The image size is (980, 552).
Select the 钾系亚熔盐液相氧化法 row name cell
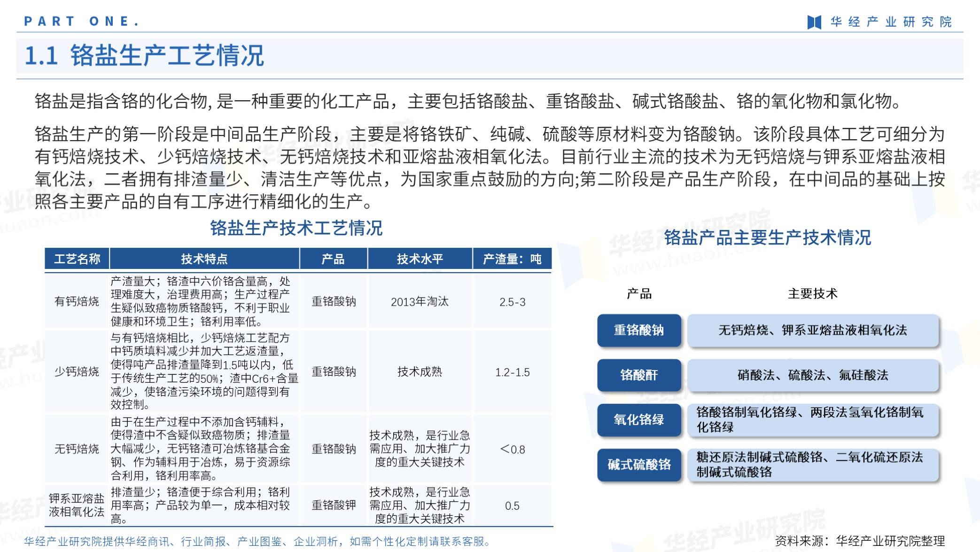[77, 505]
